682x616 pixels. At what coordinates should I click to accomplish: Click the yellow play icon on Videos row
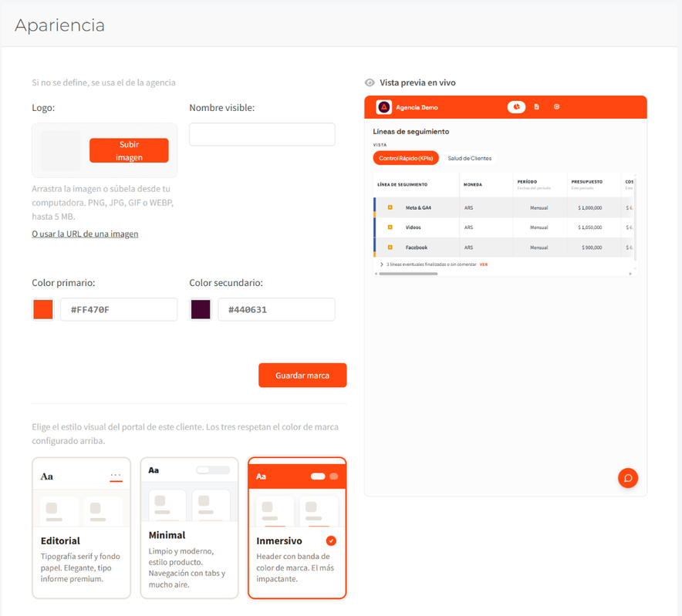coord(390,227)
